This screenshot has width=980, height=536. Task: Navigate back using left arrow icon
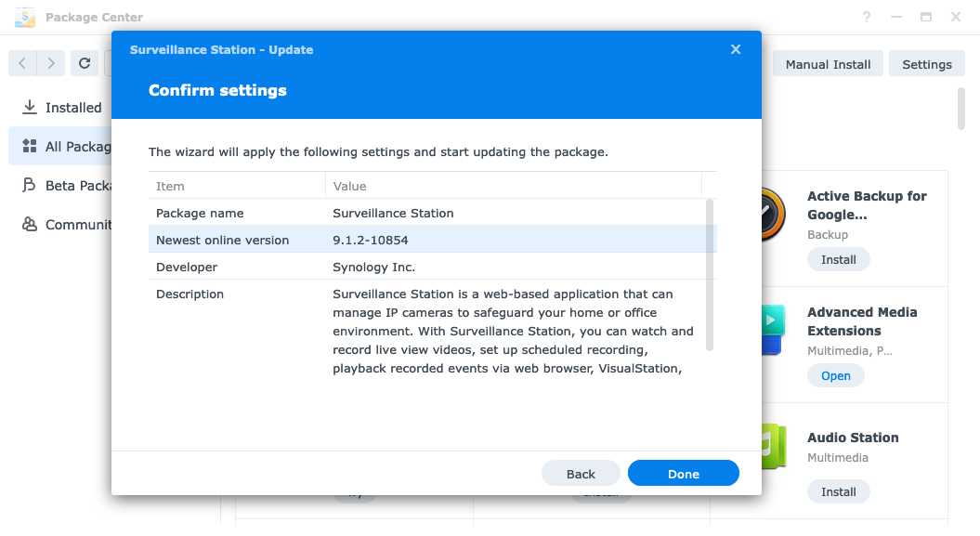point(23,63)
